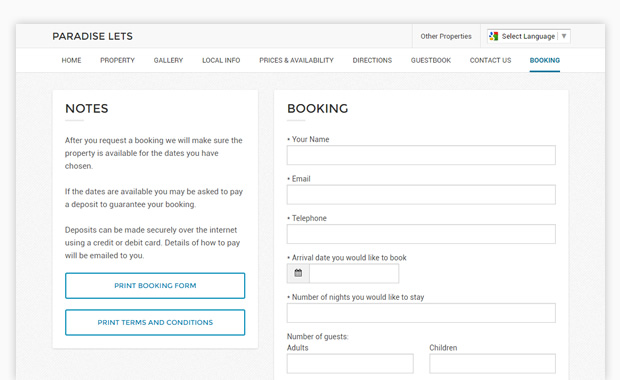
Task: Click the Email text field
Action: 421,195
